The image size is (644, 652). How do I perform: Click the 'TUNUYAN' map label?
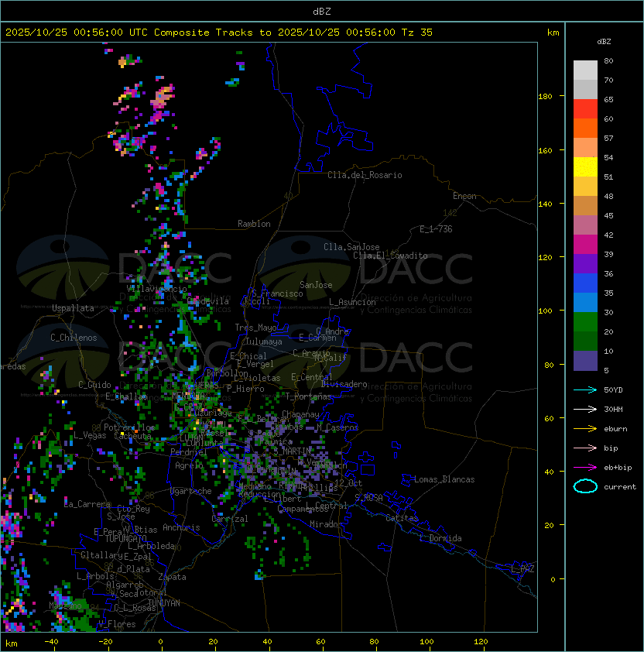pyautogui.click(x=164, y=603)
